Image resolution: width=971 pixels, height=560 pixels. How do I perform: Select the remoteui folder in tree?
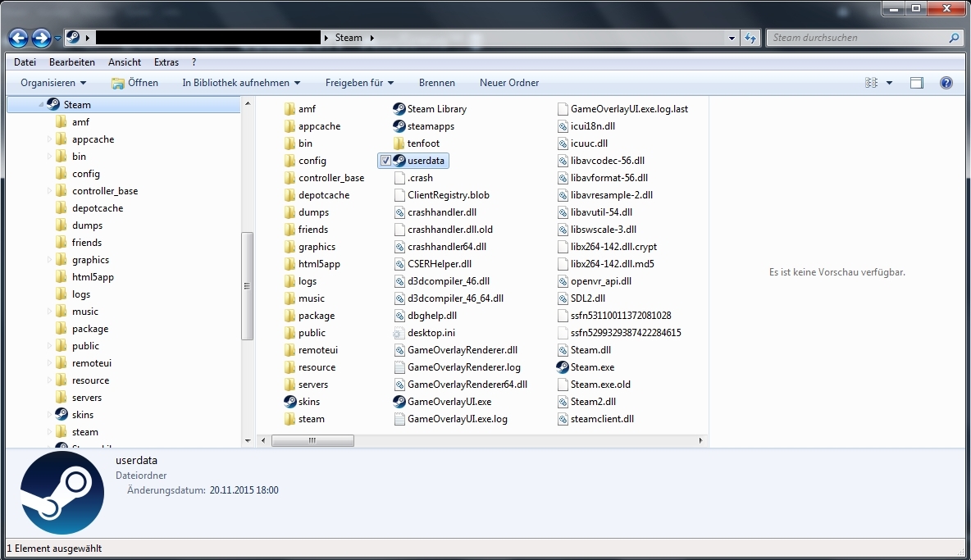coord(92,363)
